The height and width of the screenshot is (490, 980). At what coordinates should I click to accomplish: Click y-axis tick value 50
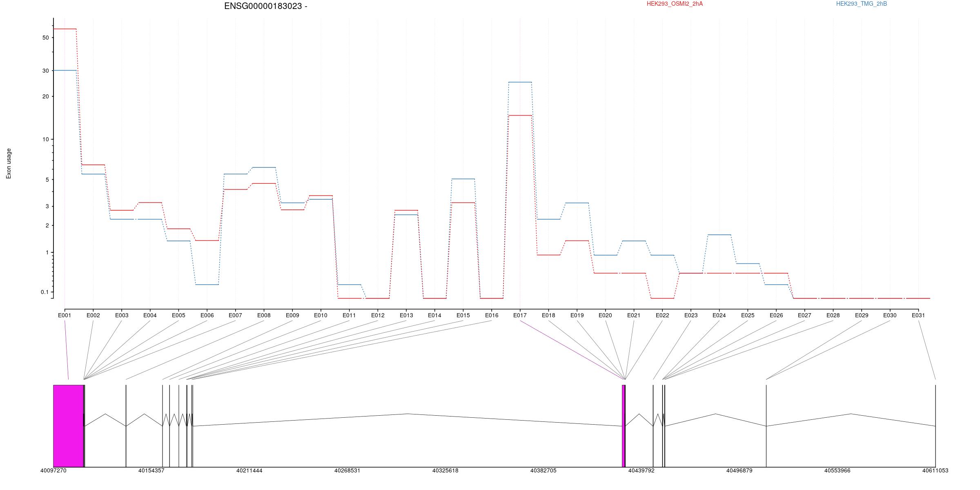[45, 38]
